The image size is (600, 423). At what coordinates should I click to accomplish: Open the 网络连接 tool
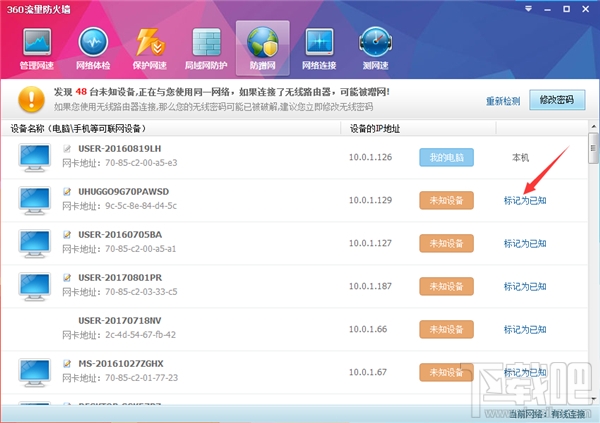(x=319, y=49)
